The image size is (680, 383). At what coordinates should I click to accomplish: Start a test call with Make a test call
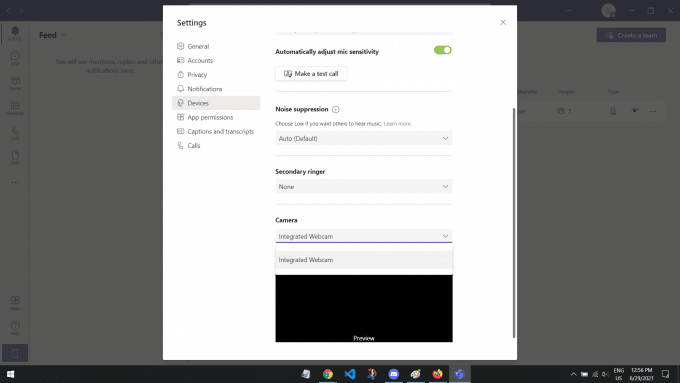311,74
